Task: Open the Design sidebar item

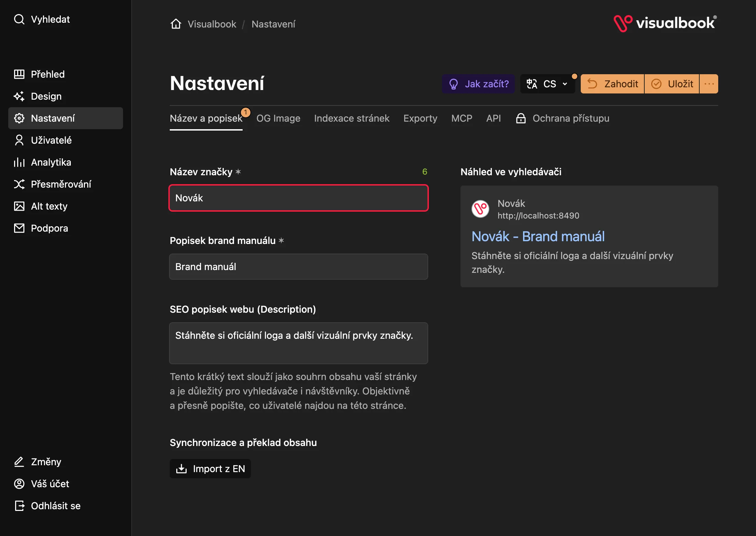Action: pos(66,96)
